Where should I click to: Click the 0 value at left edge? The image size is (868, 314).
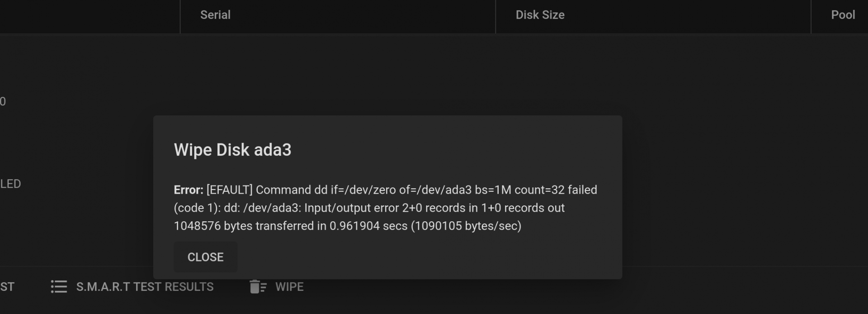coord(3,101)
